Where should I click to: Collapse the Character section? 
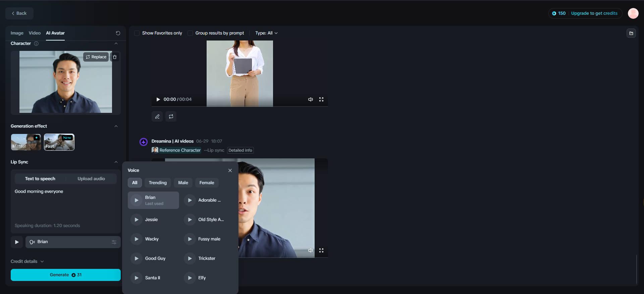(x=116, y=44)
